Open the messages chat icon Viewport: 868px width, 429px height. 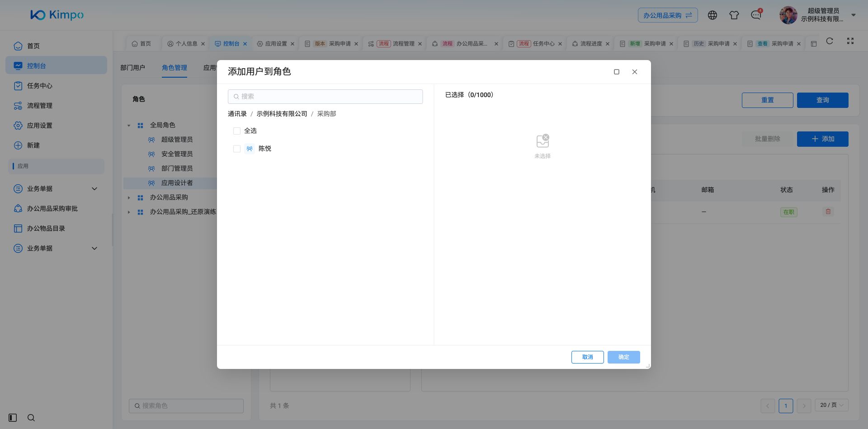point(756,15)
